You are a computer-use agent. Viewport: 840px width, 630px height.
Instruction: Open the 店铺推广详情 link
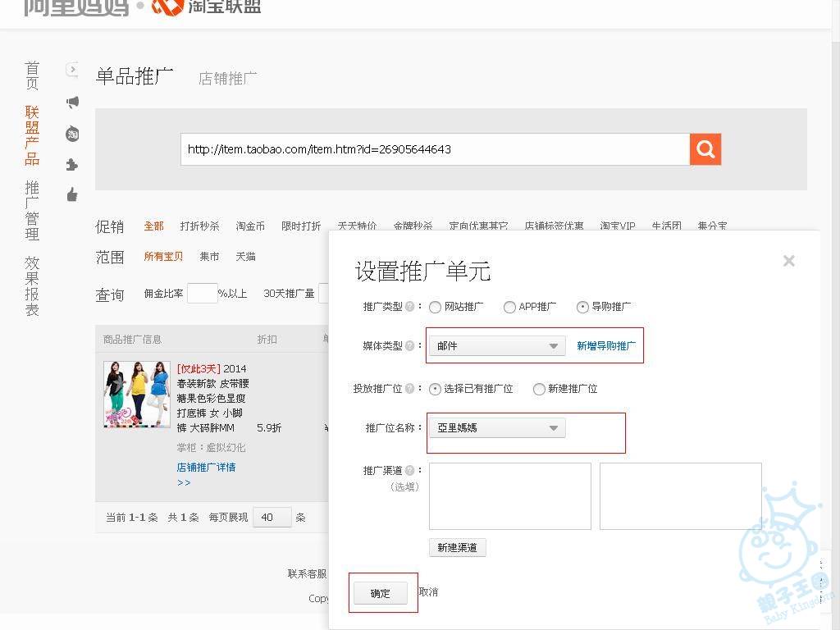[x=206, y=467]
